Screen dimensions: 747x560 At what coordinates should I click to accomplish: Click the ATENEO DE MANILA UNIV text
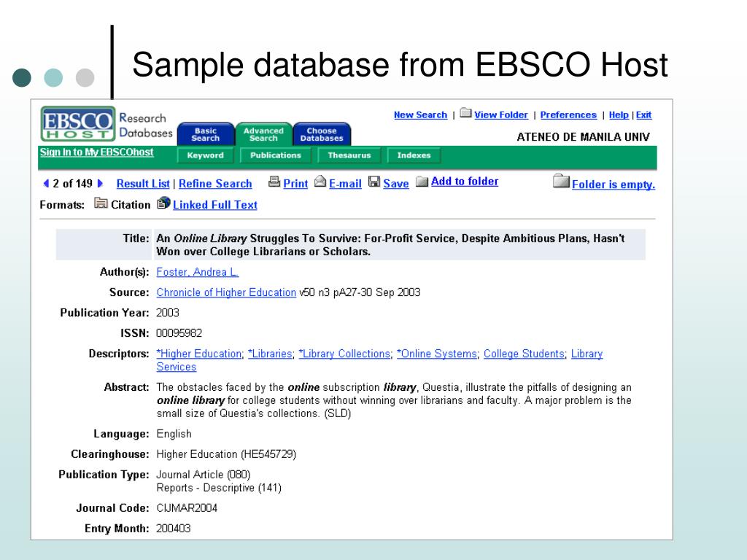coord(583,137)
